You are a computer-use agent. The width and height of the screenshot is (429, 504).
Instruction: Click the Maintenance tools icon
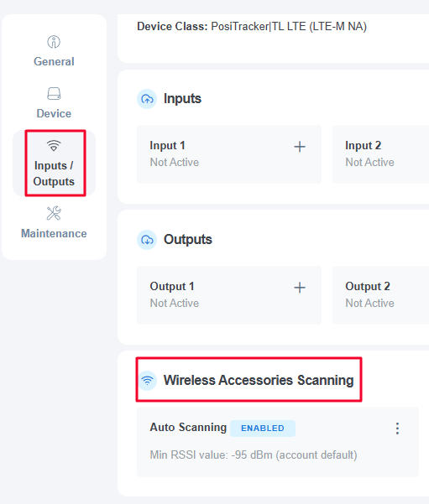pyautogui.click(x=54, y=213)
